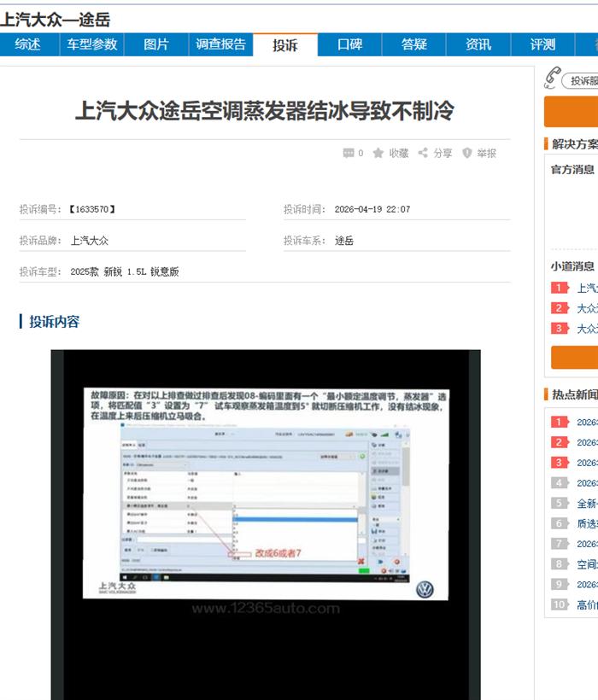Image resolution: width=598 pixels, height=700 pixels.
Task: Open the 评测 tab
Action: tap(542, 44)
